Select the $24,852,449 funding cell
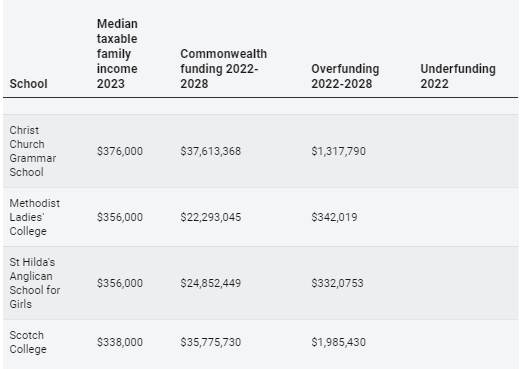The height and width of the screenshot is (369, 522). click(210, 283)
